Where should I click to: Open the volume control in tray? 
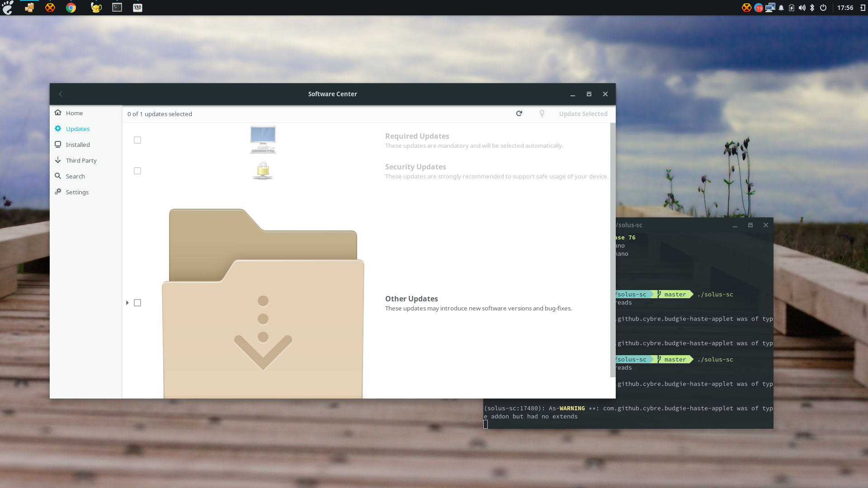pos(802,8)
